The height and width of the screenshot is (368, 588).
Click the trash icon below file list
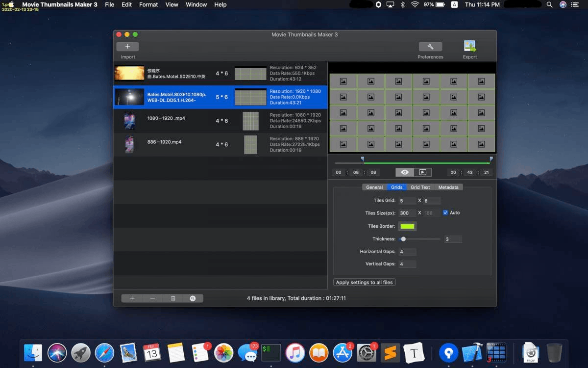click(173, 298)
